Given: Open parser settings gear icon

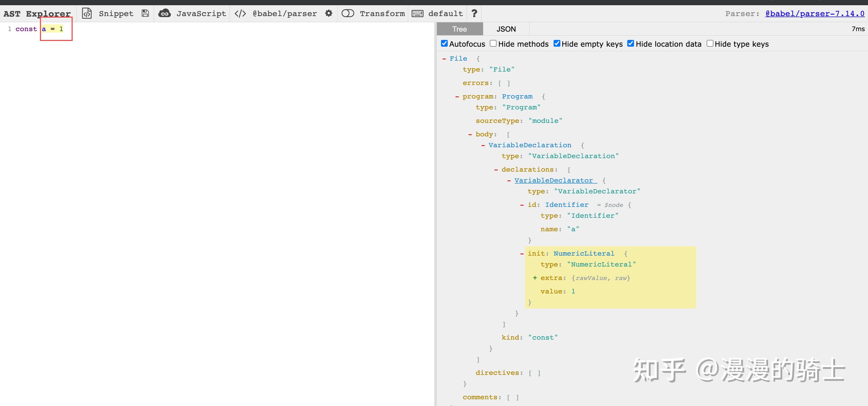Looking at the screenshot, I should coord(328,13).
